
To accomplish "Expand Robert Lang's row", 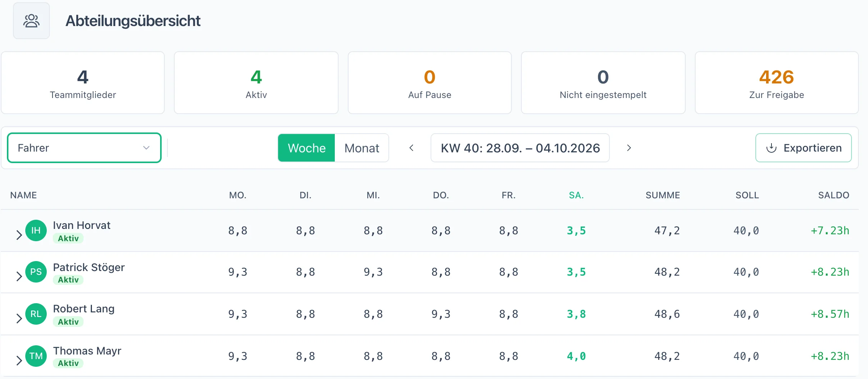I will pyautogui.click(x=19, y=318).
